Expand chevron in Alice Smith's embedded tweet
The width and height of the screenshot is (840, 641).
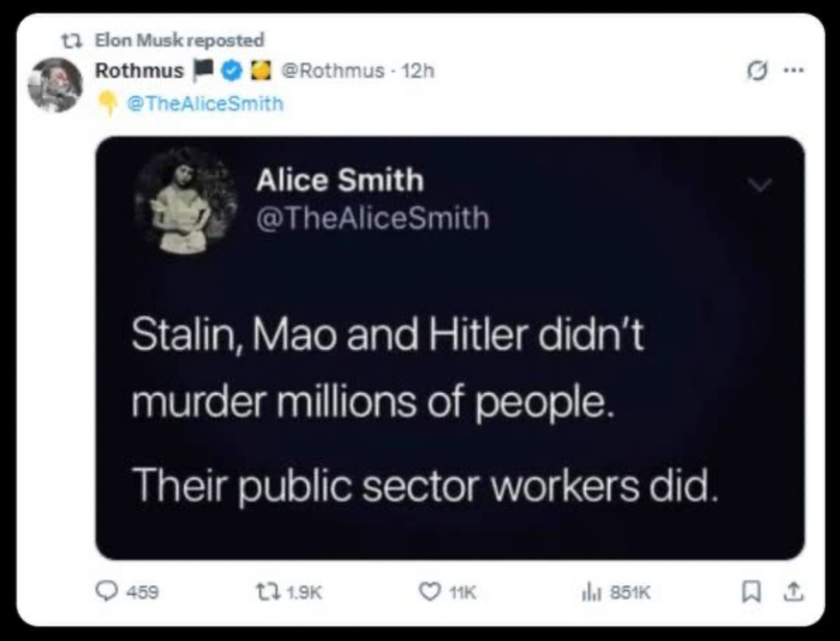point(760,185)
